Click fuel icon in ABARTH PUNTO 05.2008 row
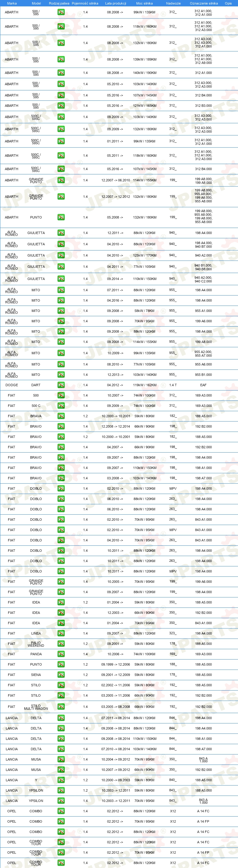This screenshot has height=868, width=238. click(61, 217)
